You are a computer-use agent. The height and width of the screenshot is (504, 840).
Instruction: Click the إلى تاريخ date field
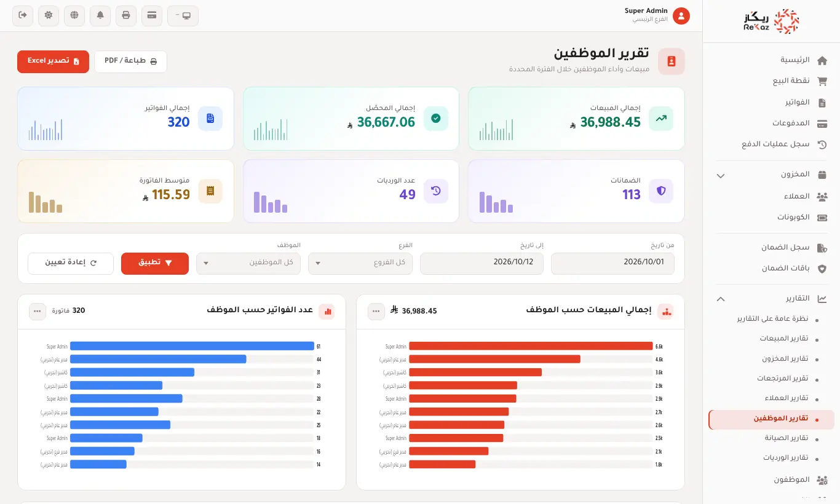coord(481,263)
